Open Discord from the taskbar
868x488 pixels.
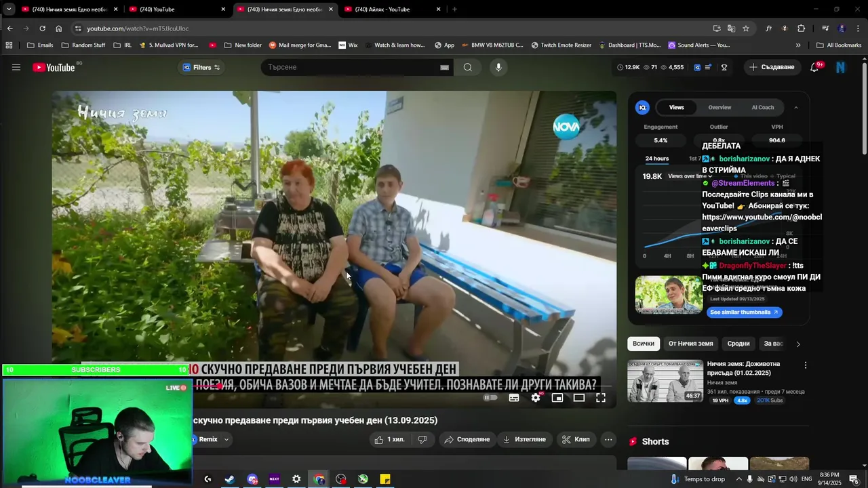click(252, 479)
